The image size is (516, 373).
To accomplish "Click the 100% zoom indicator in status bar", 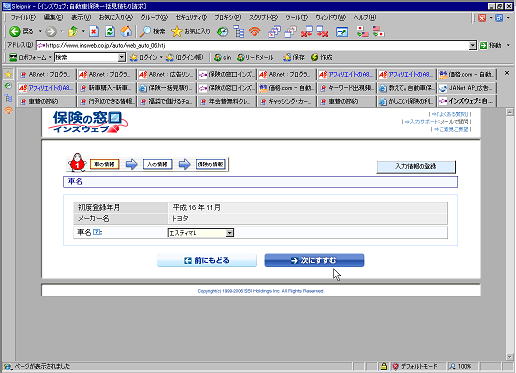I will coord(460,366).
